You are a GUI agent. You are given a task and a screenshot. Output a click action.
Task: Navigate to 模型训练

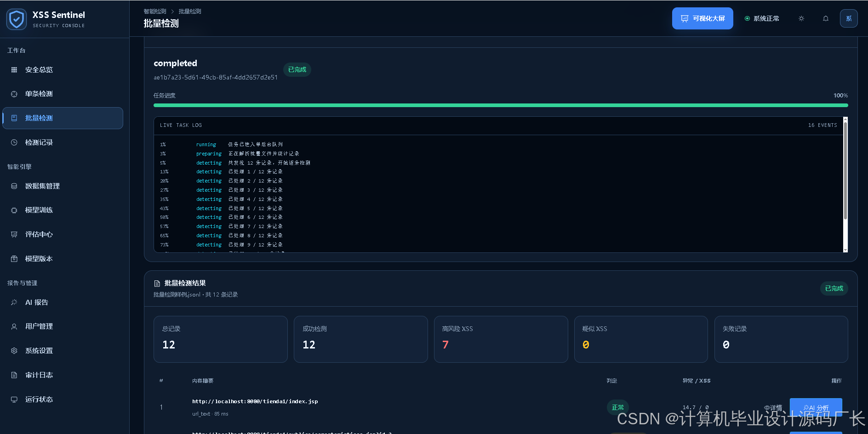[63, 210]
